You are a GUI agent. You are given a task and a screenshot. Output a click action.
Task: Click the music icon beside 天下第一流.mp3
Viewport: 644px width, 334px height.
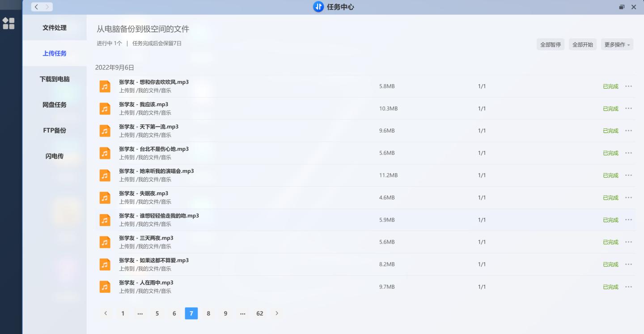click(105, 131)
